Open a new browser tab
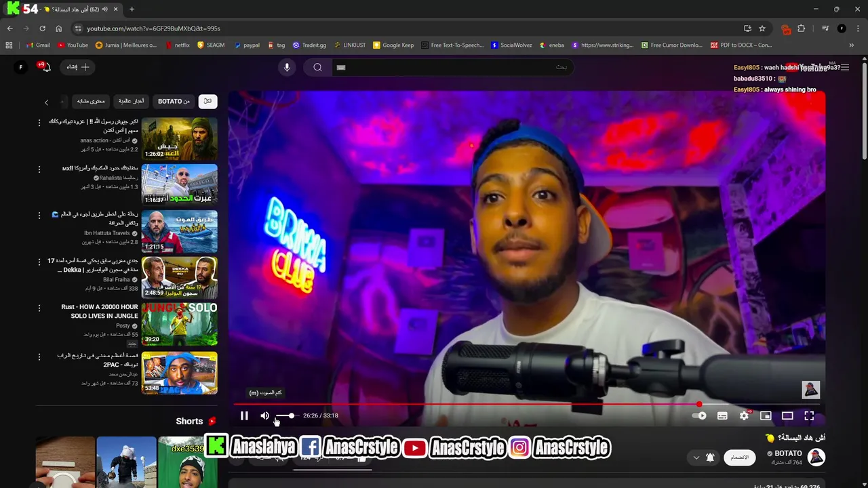This screenshot has height=488, width=868. (132, 9)
